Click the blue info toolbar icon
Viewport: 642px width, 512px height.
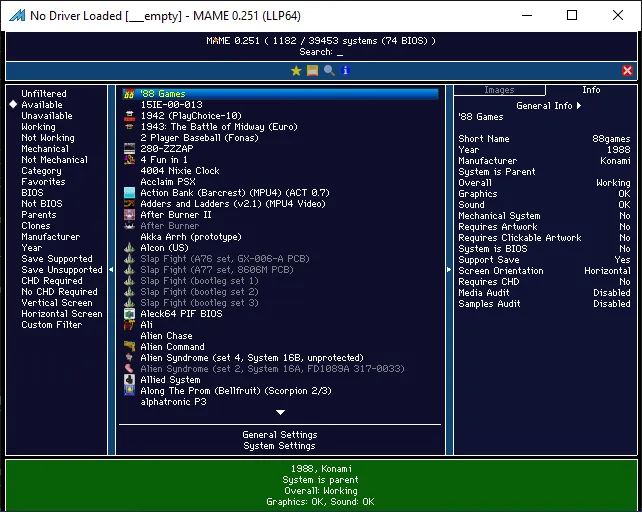345,70
